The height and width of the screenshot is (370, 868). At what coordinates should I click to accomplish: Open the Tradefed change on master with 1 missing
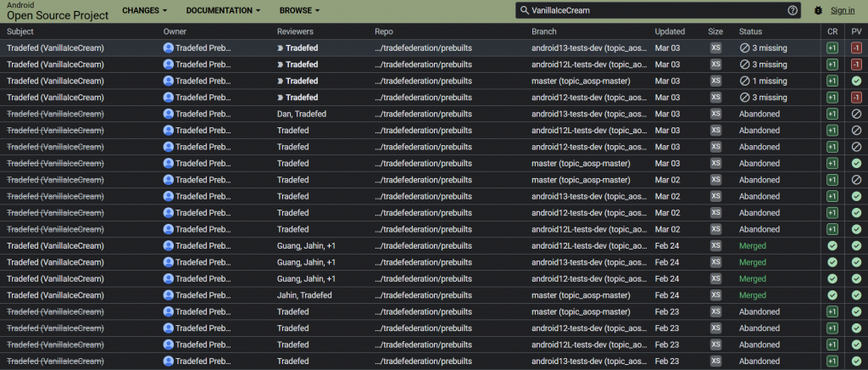coord(55,81)
